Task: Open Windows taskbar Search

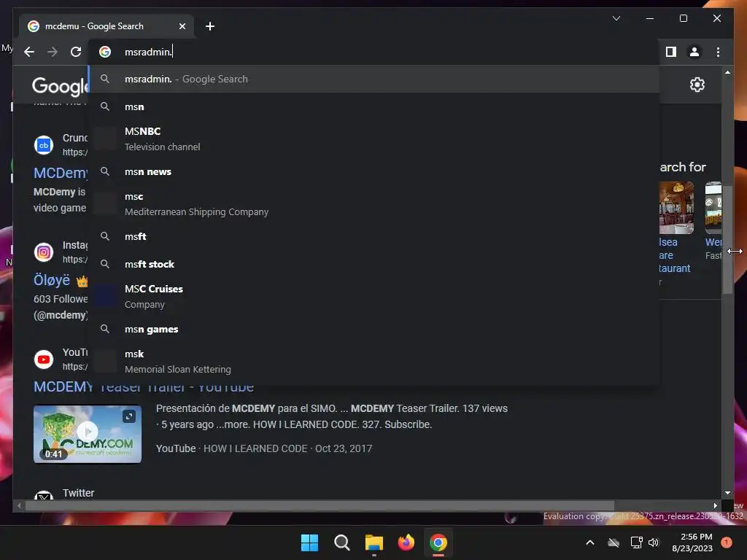Action: tap(342, 542)
